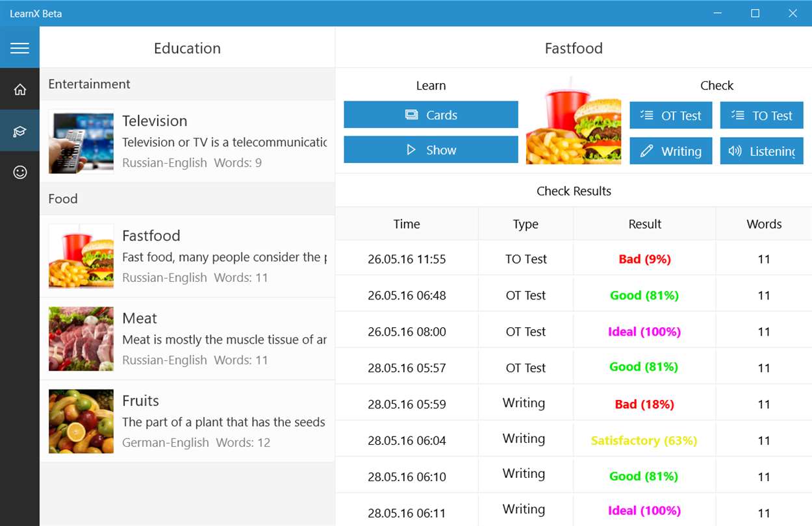
Task: Select the result row 26.05.16 08:00
Action: tap(574, 331)
